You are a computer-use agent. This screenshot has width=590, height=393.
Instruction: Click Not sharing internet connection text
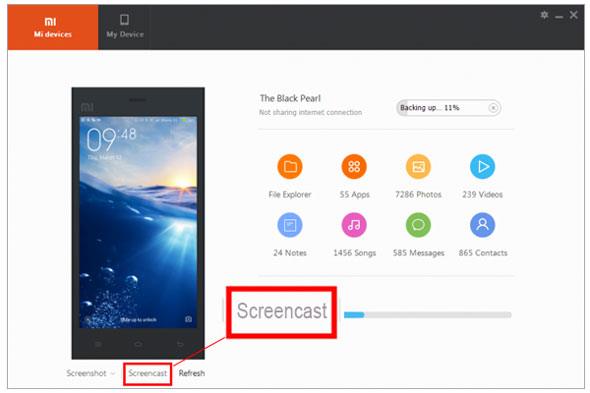tap(310, 112)
